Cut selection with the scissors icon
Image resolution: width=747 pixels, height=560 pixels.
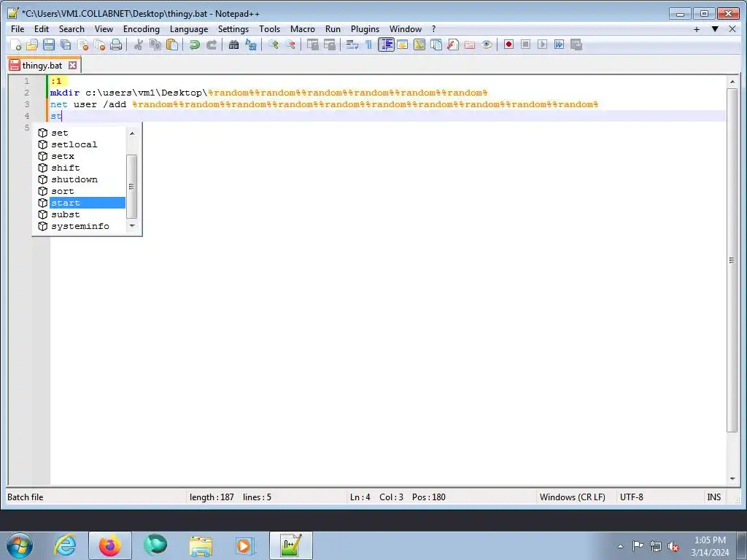(139, 44)
